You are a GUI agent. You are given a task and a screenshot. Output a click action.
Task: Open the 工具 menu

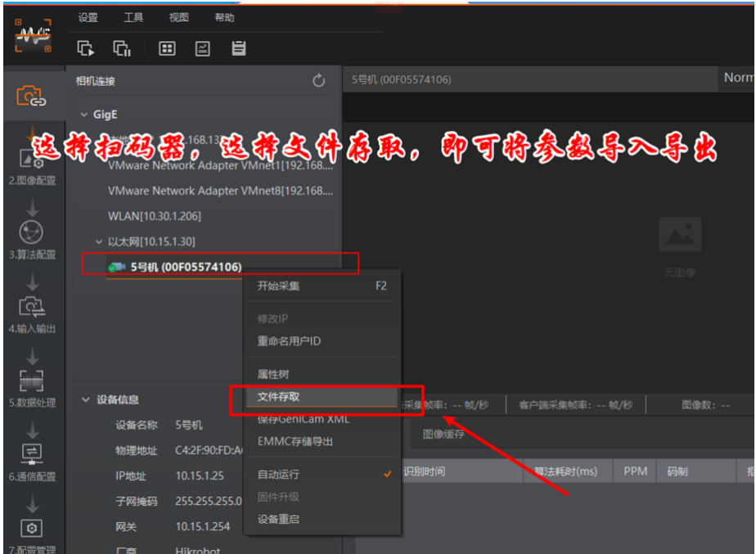(133, 17)
